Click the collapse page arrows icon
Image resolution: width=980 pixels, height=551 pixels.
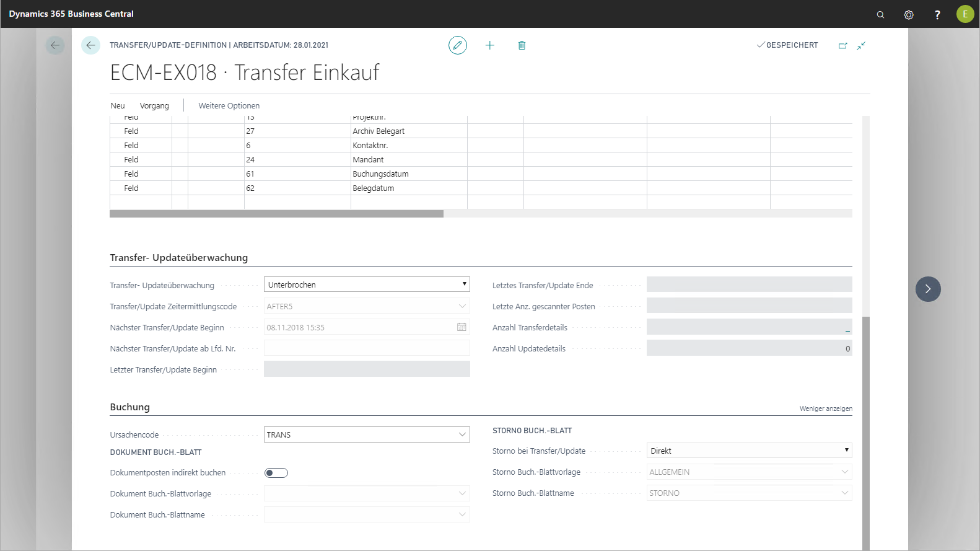(861, 45)
